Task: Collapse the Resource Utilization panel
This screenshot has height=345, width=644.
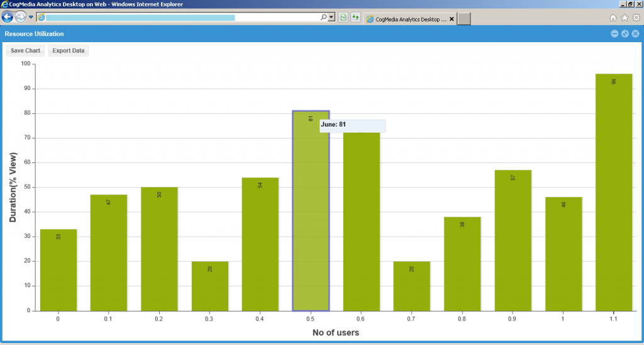Action: tap(614, 34)
